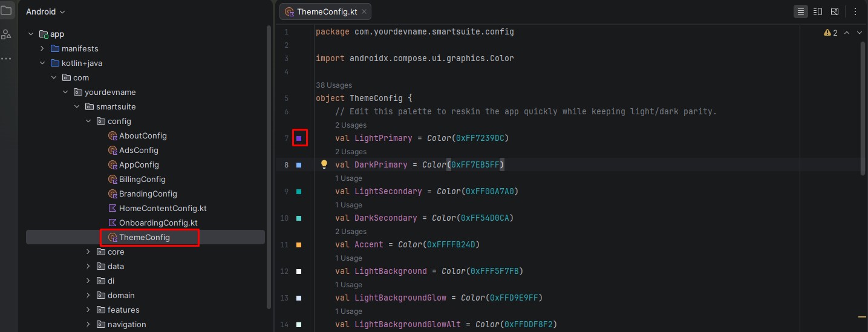The height and width of the screenshot is (332, 868).
Task: Open AdsConfig in the project tree
Action: click(x=139, y=151)
